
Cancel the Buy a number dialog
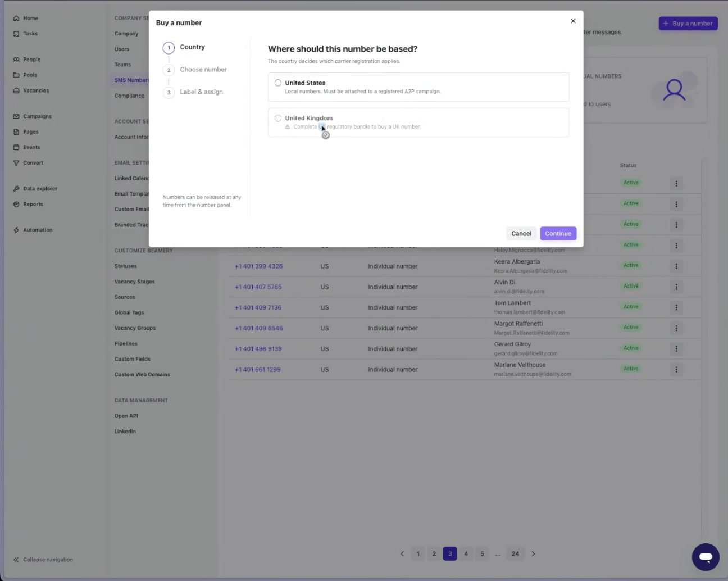pos(521,234)
